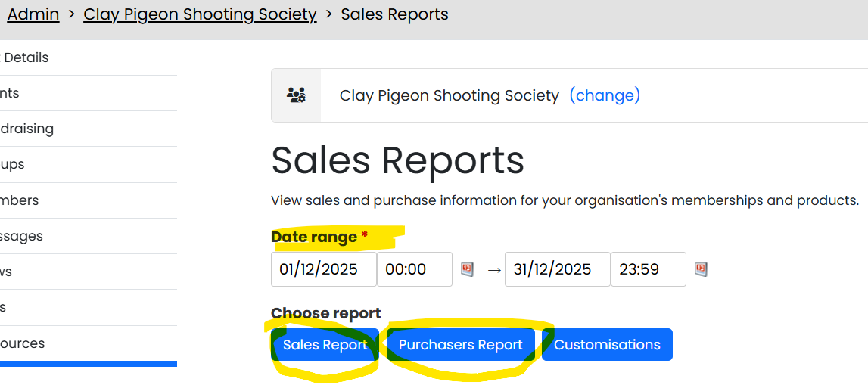Viewport: 868px width, 385px height.
Task: Click the organisation group icon
Action: 296,95
